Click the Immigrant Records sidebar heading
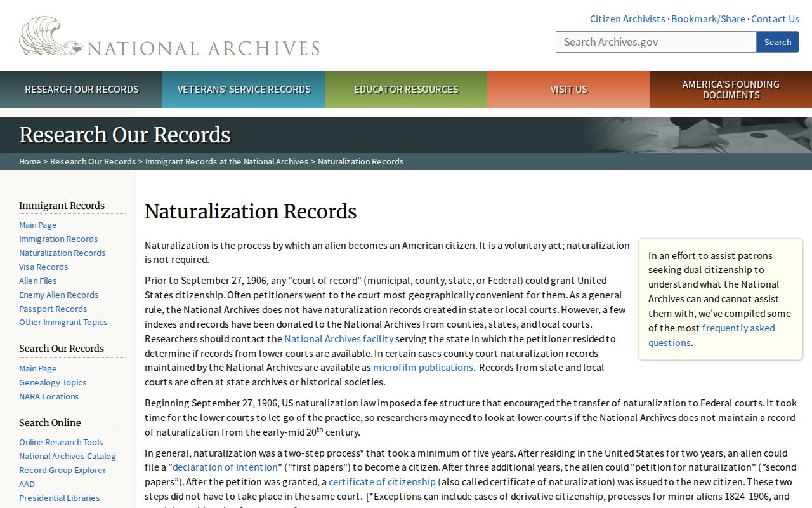Screen dimensions: 812x508 tap(62, 206)
